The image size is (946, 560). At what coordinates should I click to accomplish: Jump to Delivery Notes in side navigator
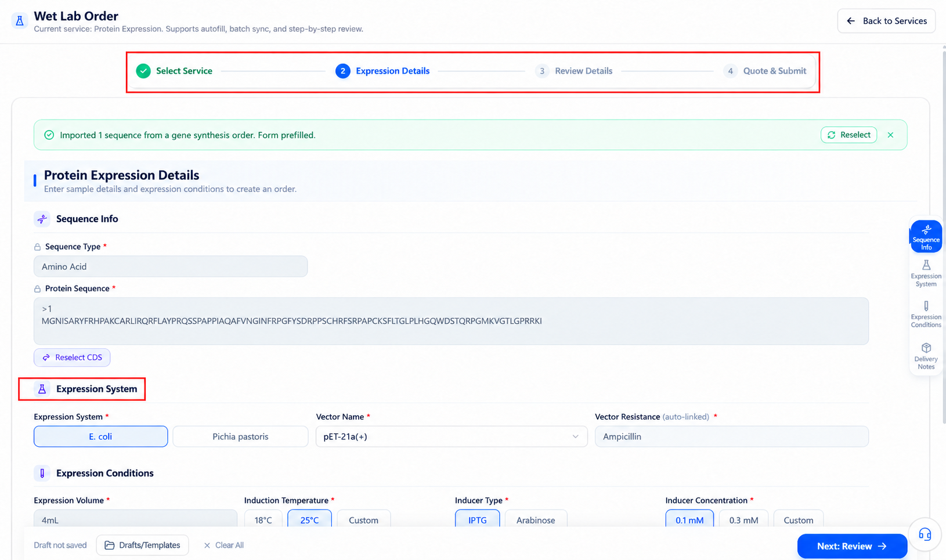click(x=926, y=356)
